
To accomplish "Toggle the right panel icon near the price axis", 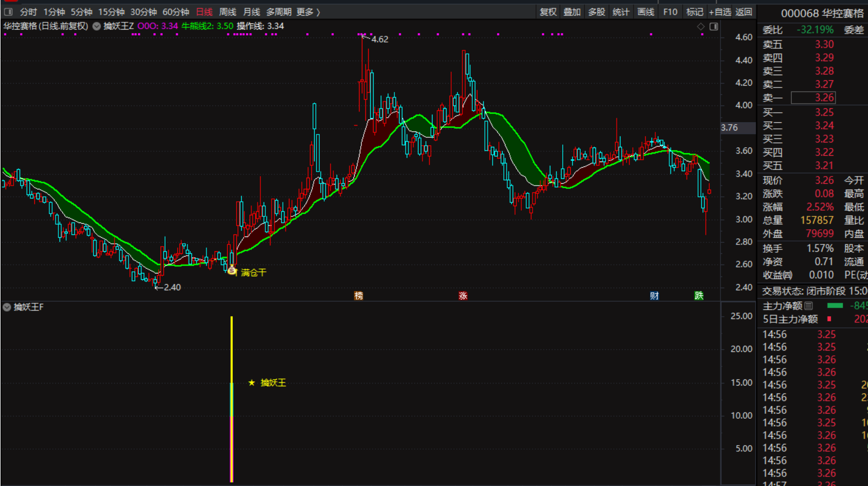I will pyautogui.click(x=714, y=26).
